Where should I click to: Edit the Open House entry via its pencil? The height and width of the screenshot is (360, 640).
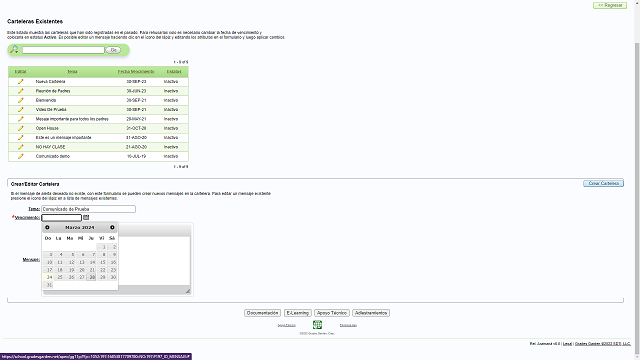pyautogui.click(x=21, y=128)
